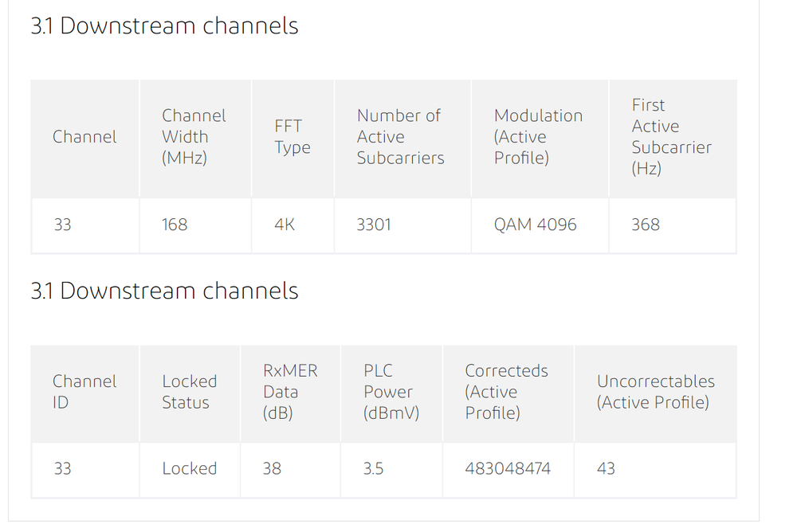Click the RxMER Data (dB) header
This screenshot has width=797, height=532.
[x=290, y=392]
